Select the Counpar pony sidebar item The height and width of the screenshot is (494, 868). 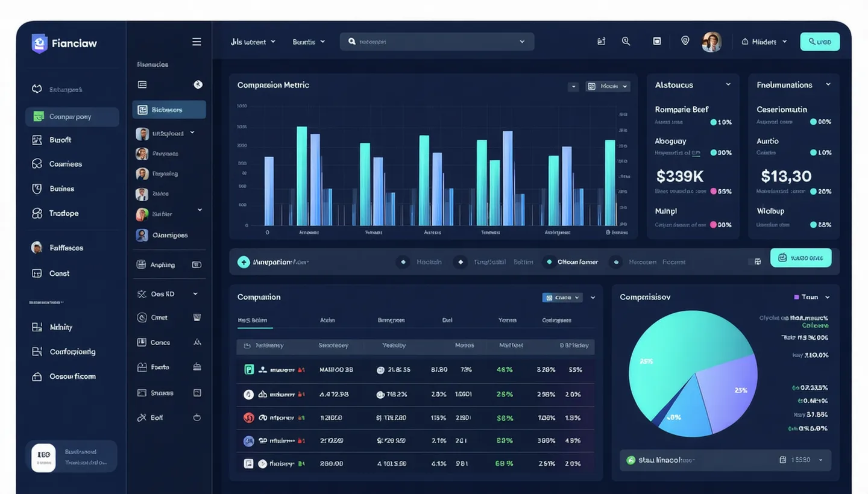click(x=72, y=117)
